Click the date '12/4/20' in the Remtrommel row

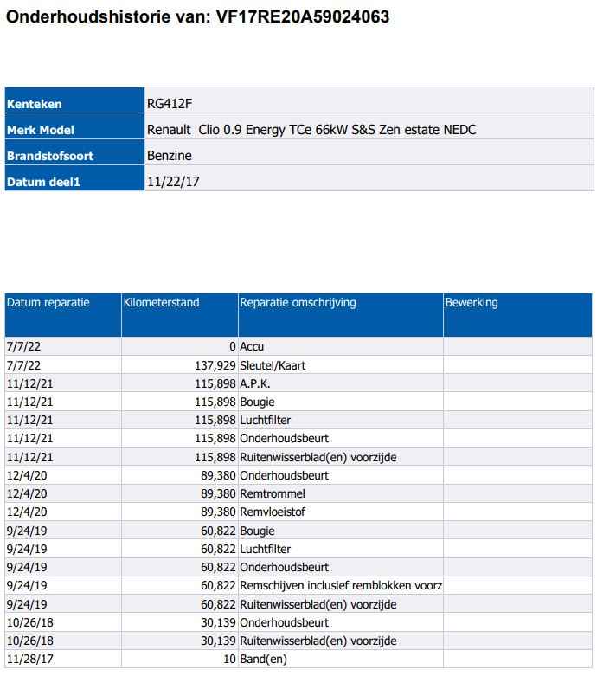click(x=27, y=493)
